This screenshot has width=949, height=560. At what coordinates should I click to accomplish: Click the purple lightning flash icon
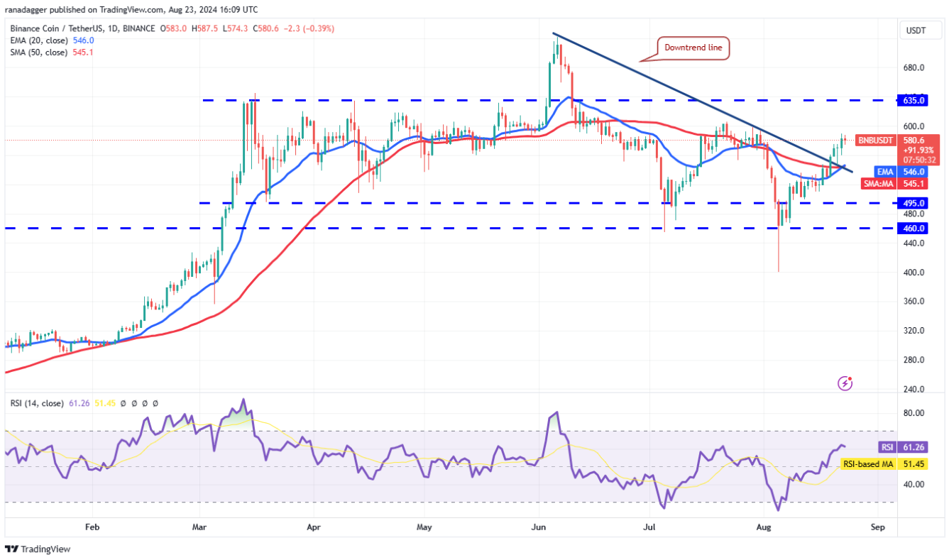coord(845,383)
